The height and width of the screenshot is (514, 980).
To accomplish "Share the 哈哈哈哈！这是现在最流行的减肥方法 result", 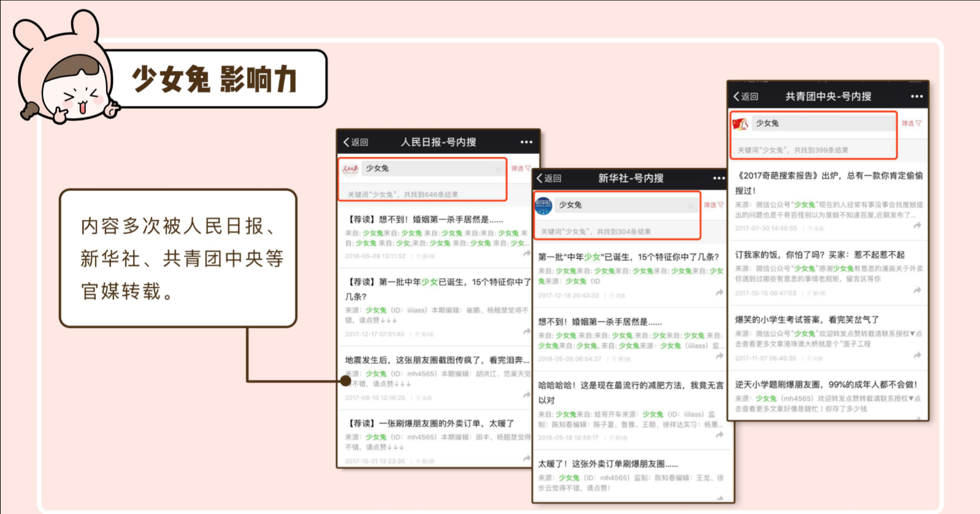I will [719, 435].
